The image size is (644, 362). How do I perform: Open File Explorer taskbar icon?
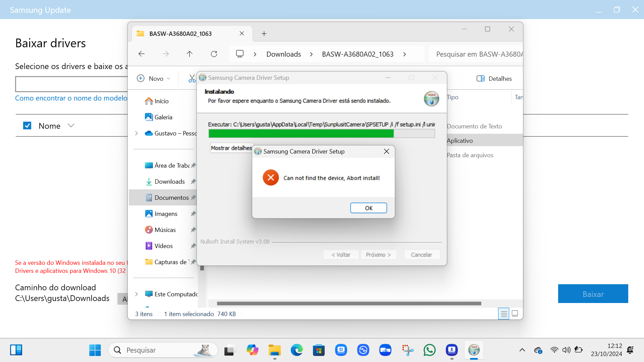pos(274,350)
